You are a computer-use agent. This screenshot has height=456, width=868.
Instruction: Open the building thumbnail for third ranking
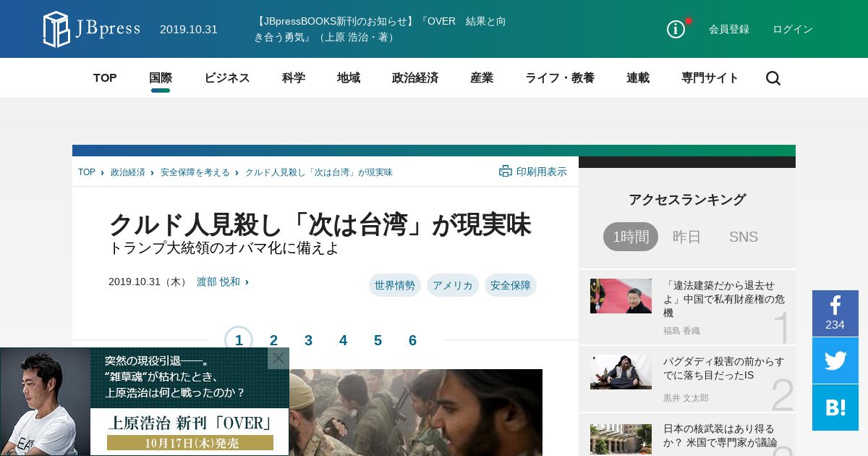(x=621, y=439)
